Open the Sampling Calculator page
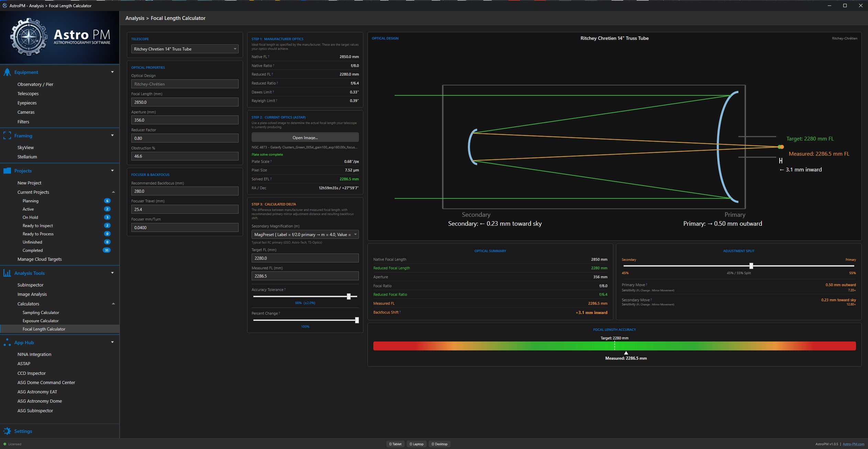Image resolution: width=868 pixels, height=449 pixels. [41, 313]
